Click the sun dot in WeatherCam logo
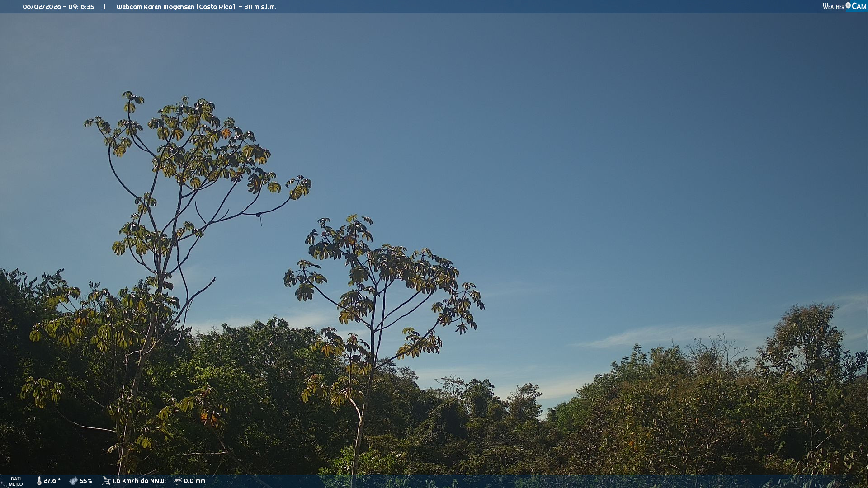 pos(848,5)
